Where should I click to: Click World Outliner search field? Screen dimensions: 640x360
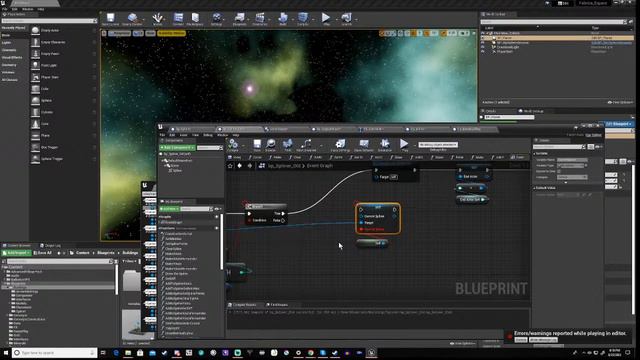552,22
